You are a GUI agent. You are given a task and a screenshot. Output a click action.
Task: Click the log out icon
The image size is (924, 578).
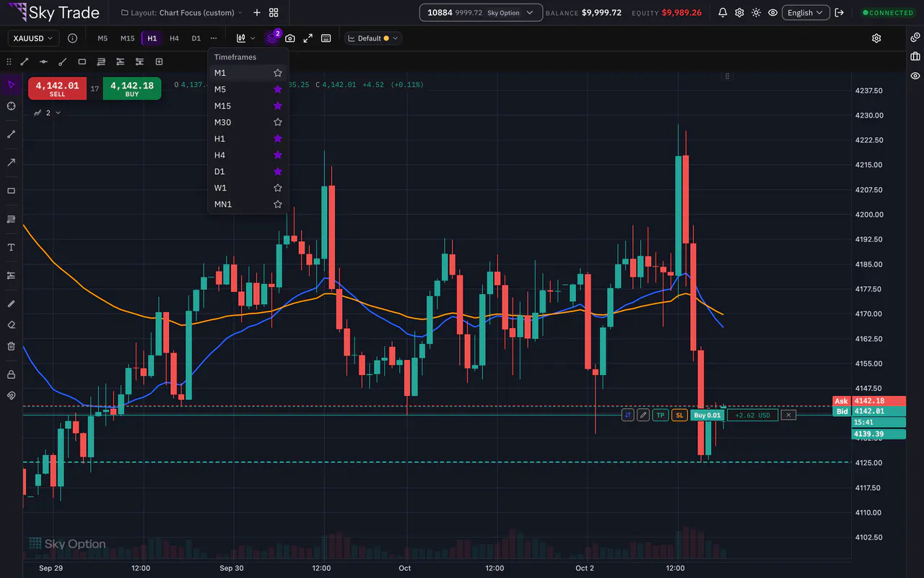pos(839,13)
